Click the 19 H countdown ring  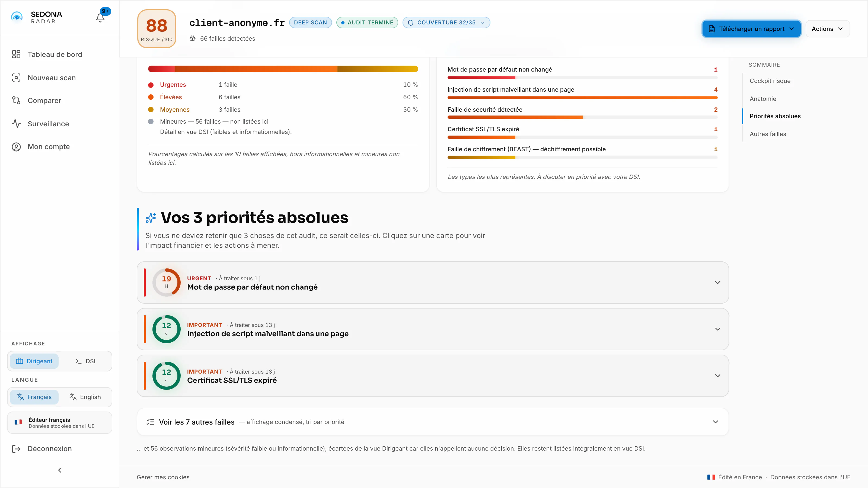(x=167, y=282)
